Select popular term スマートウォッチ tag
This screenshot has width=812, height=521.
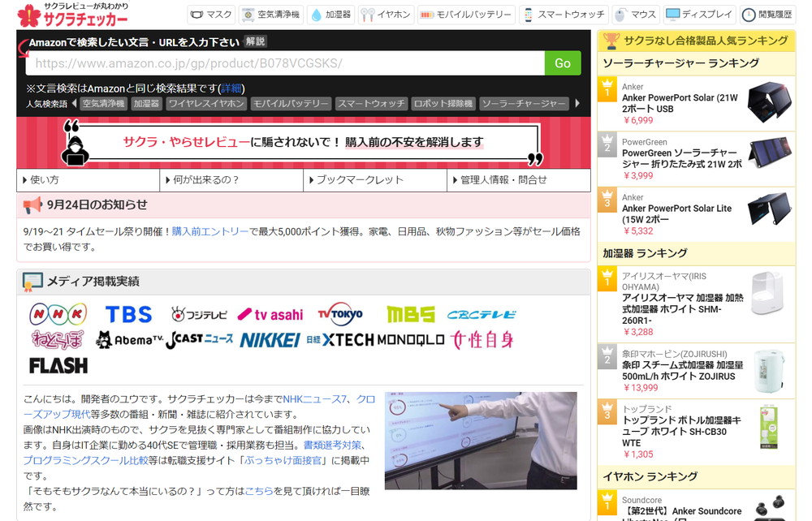pos(371,104)
